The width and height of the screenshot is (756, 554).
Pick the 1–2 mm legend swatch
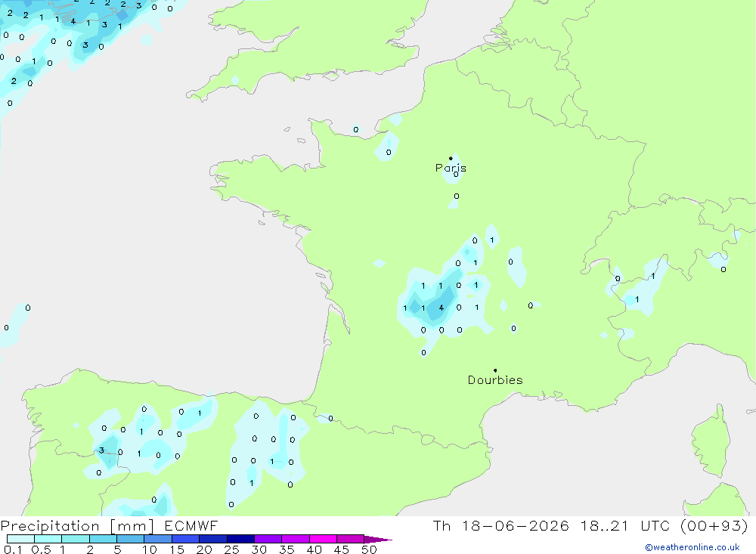pos(76,539)
